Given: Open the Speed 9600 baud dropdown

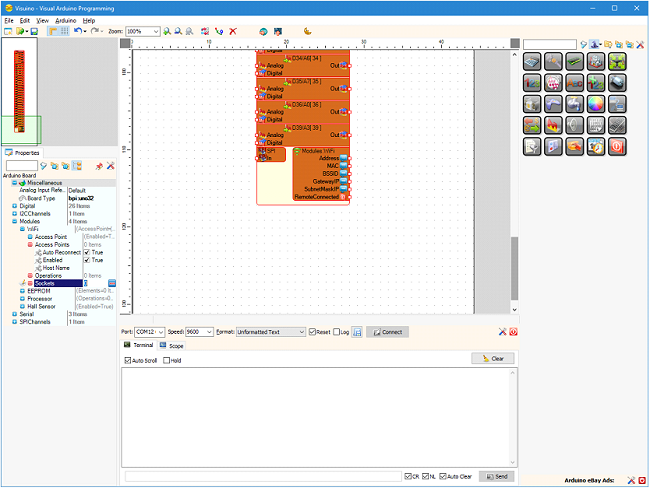Looking at the screenshot, I should [x=199, y=332].
